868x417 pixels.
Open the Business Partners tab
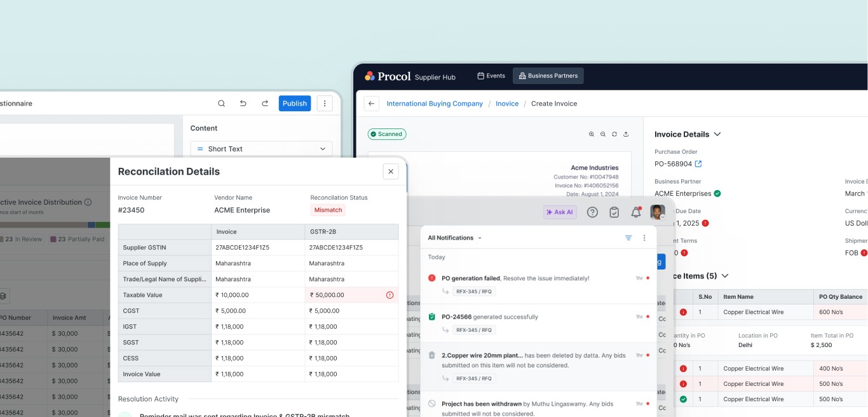point(548,76)
